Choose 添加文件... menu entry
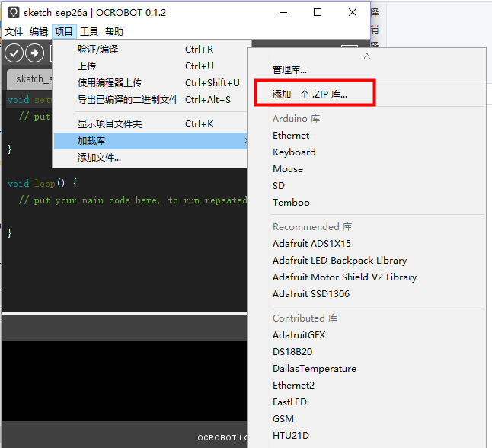 (150, 158)
